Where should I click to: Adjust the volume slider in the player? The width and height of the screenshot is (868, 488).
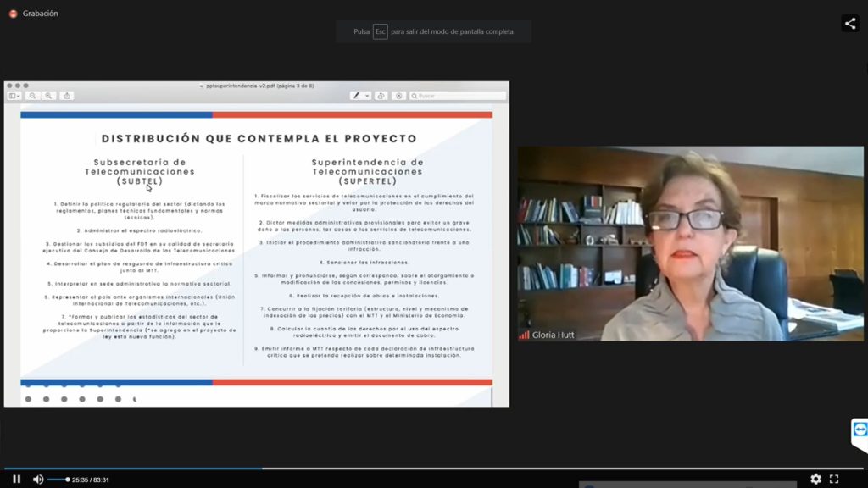(58, 480)
